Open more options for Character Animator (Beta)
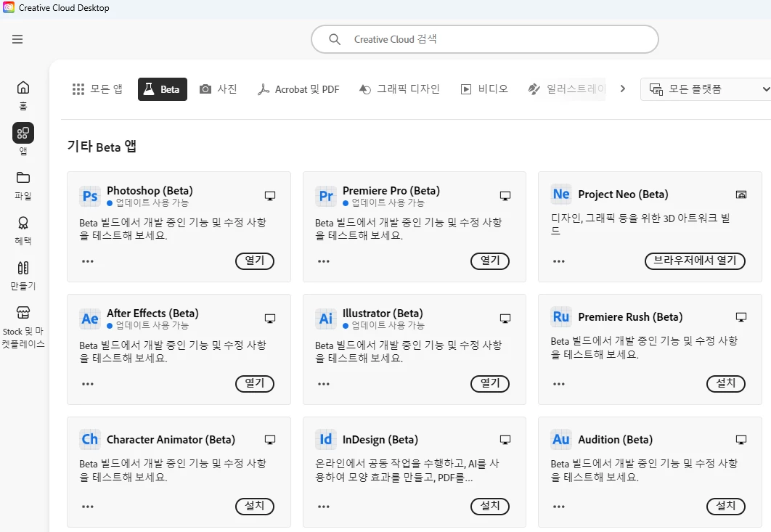This screenshot has width=771, height=532. point(88,507)
